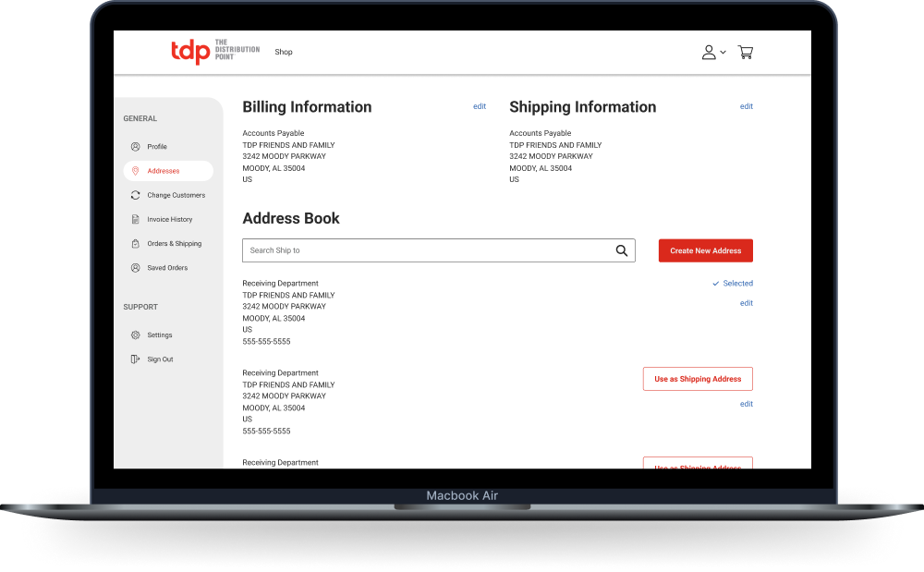Edit the Billing Information
The width and height of the screenshot is (924, 572).
pos(480,107)
